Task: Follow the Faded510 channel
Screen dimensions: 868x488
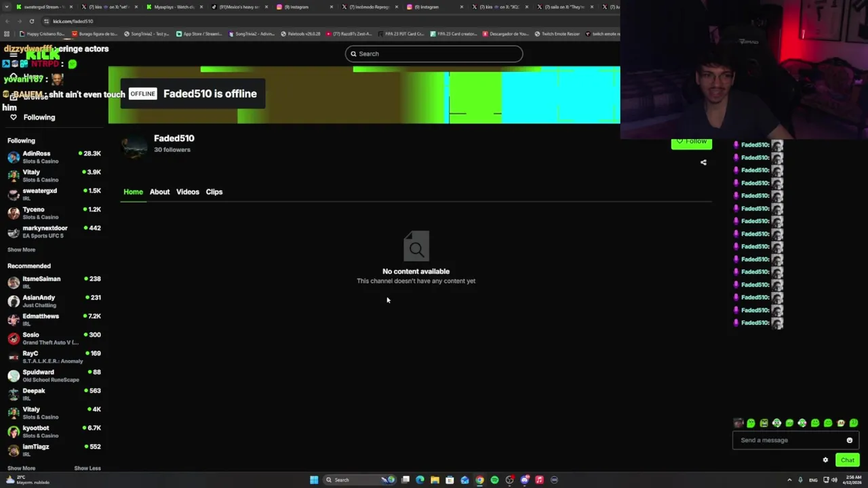Action: click(x=691, y=142)
